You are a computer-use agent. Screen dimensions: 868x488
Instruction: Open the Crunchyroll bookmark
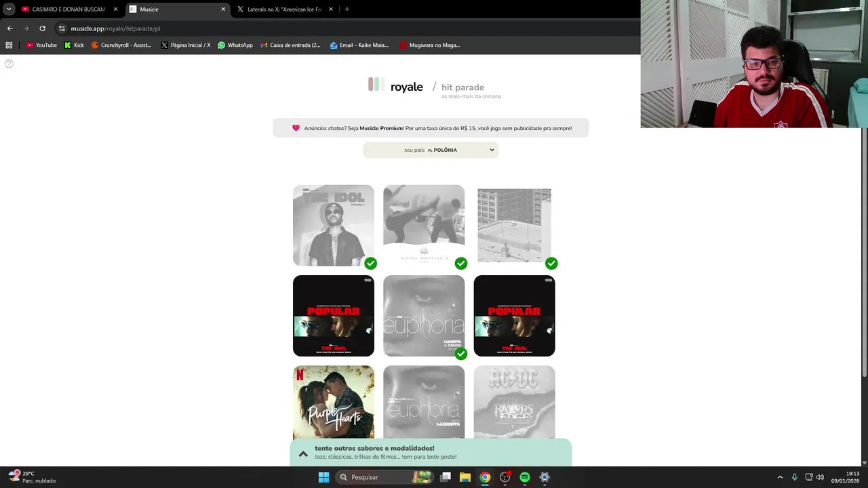coord(121,45)
